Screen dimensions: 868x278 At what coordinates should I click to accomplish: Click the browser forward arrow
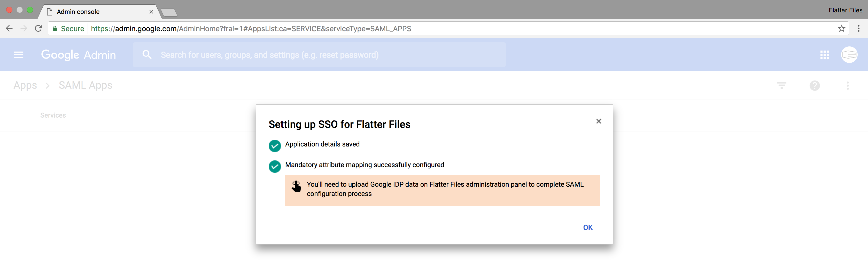[x=24, y=29]
